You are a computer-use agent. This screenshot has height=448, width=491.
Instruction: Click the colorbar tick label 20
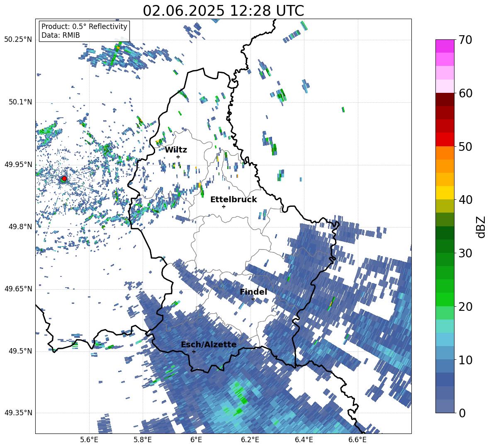click(465, 306)
